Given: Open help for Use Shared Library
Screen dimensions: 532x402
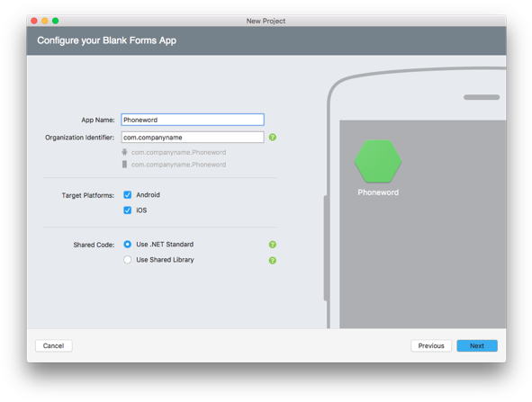Looking at the screenshot, I should (273, 260).
